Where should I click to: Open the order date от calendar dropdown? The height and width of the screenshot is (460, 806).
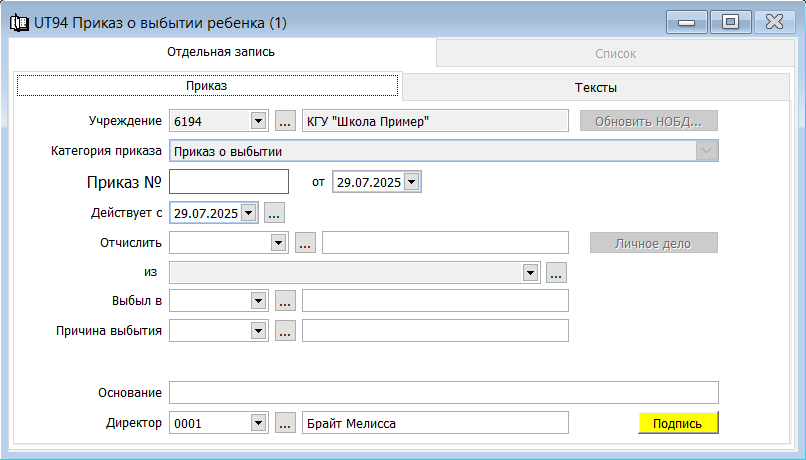(x=412, y=182)
